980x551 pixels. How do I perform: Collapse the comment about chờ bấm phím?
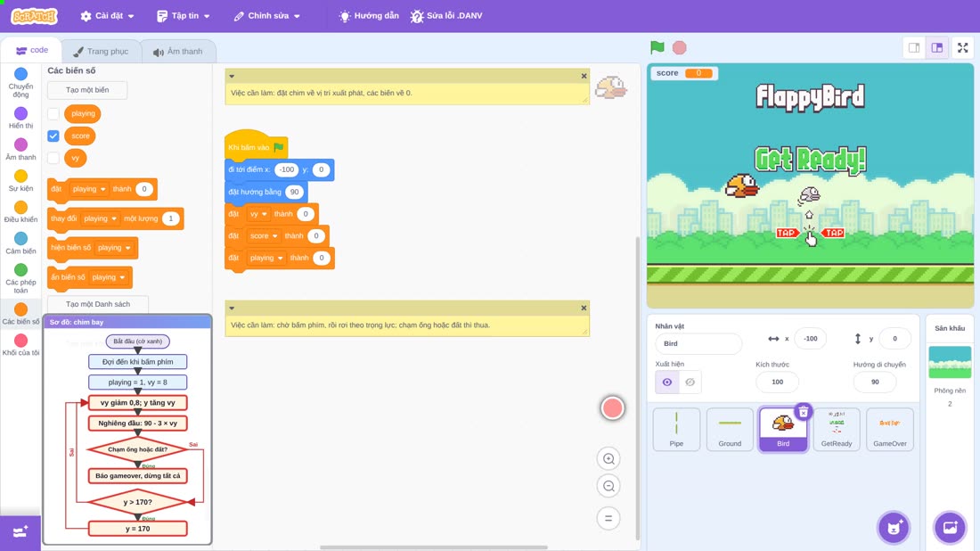tap(232, 308)
